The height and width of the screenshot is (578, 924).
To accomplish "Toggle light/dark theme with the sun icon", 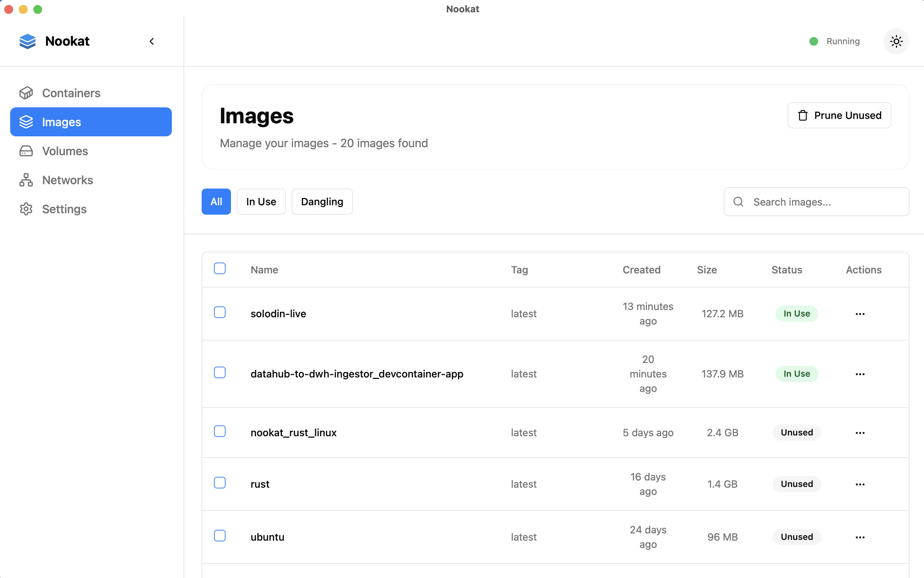I will (896, 41).
